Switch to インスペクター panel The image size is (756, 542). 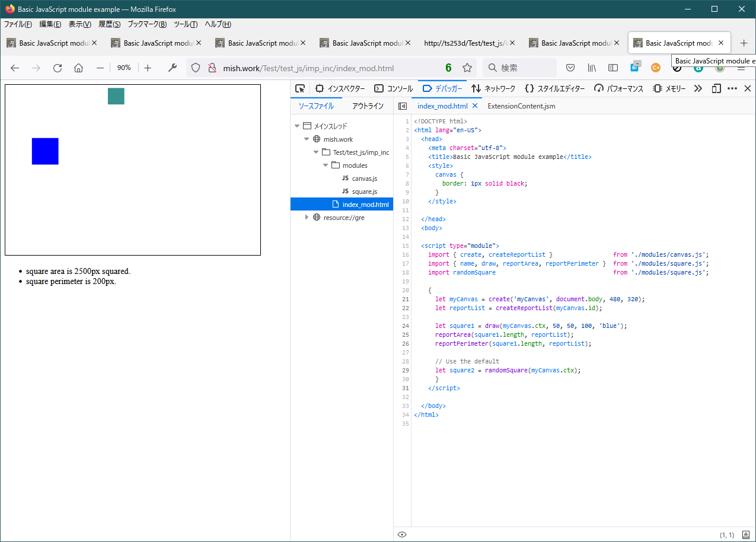click(340, 88)
